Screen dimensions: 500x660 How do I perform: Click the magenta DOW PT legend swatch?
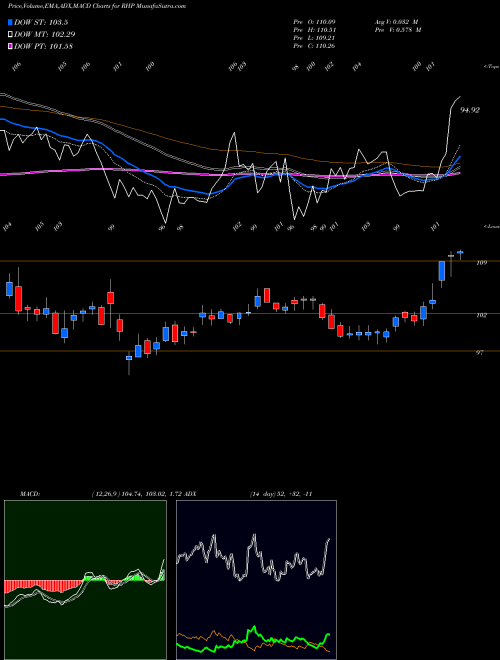(10, 46)
